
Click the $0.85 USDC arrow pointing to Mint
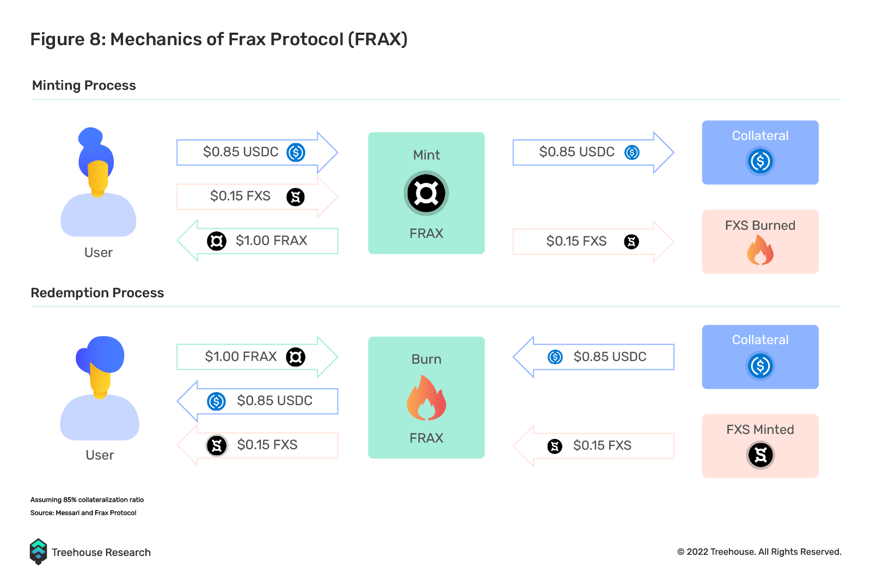pos(257,152)
